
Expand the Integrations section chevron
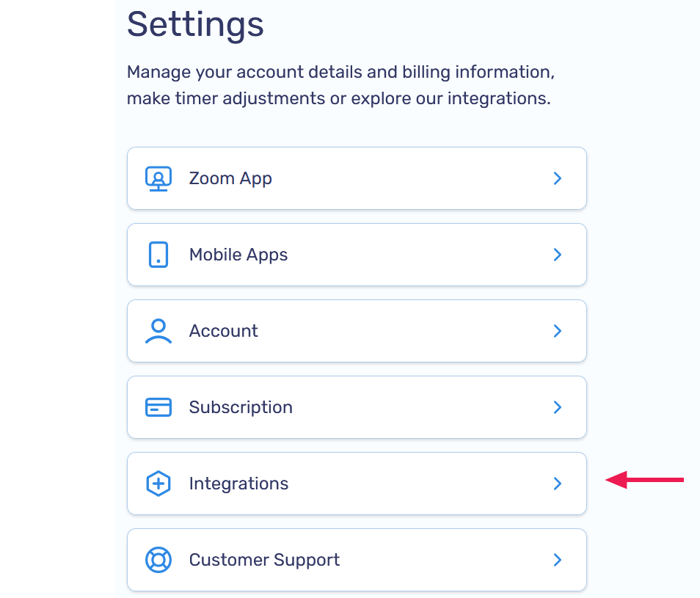557,483
